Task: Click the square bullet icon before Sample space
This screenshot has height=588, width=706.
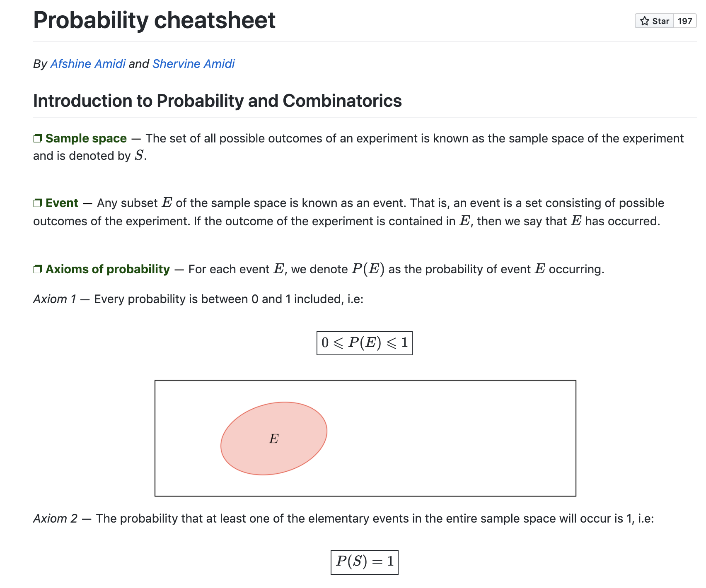Action: coord(38,138)
